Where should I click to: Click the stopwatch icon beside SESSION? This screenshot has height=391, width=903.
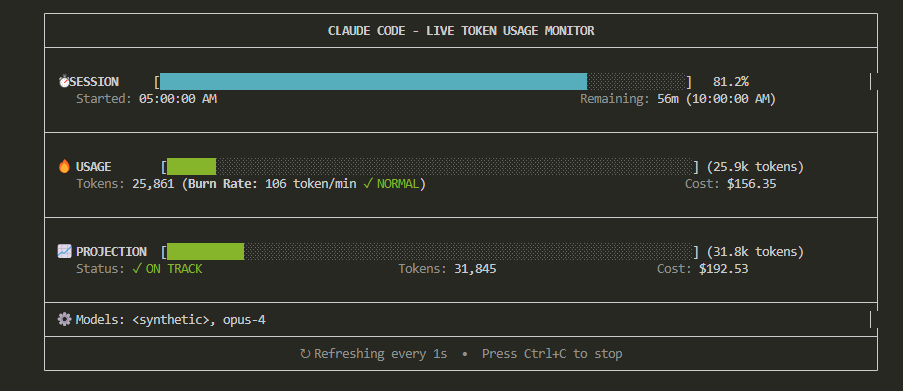64,82
